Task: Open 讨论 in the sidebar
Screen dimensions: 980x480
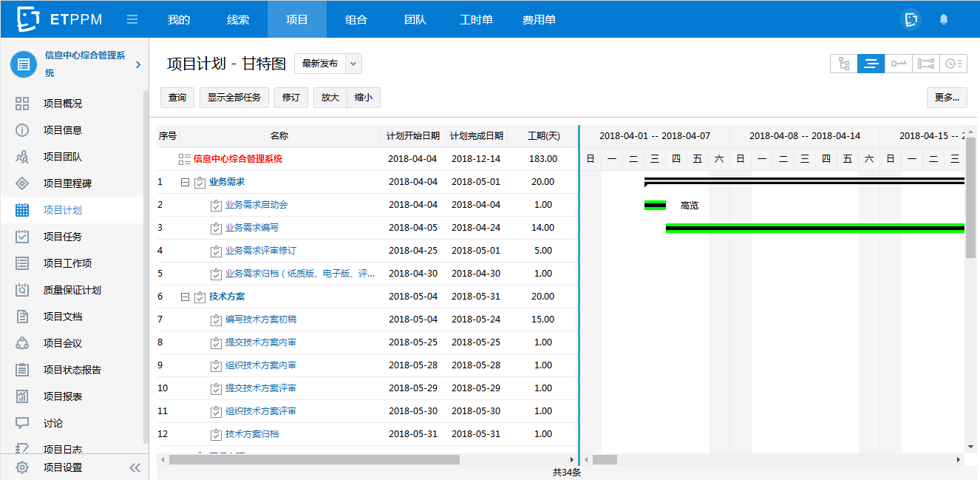Action: point(53,423)
